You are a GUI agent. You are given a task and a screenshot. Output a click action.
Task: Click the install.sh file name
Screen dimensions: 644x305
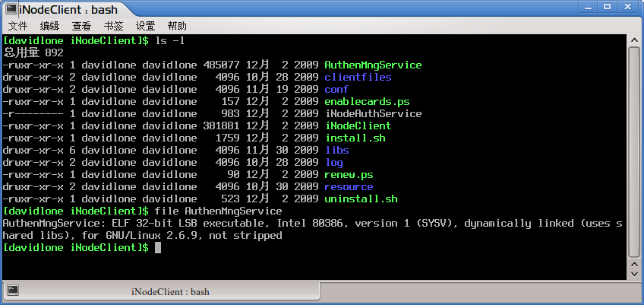pyautogui.click(x=355, y=138)
